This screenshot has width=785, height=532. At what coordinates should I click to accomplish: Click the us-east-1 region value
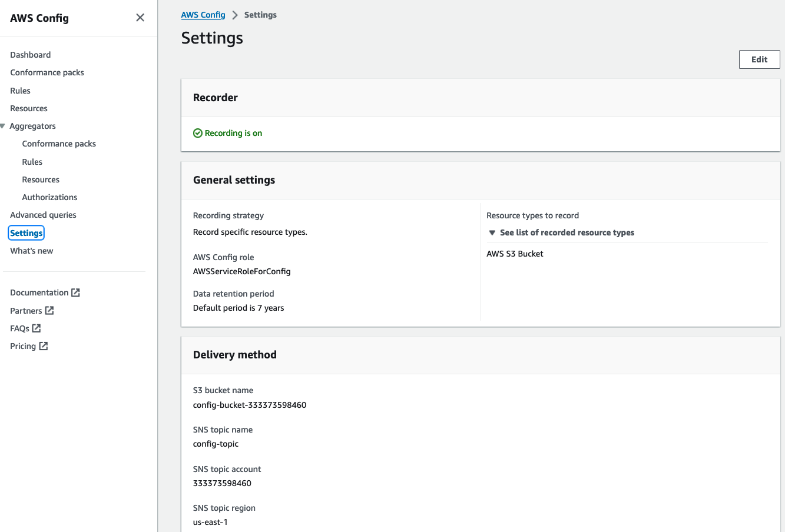click(x=210, y=522)
